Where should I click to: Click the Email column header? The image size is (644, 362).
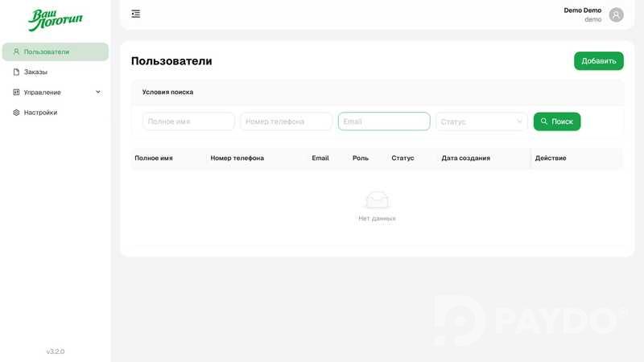coord(320,158)
